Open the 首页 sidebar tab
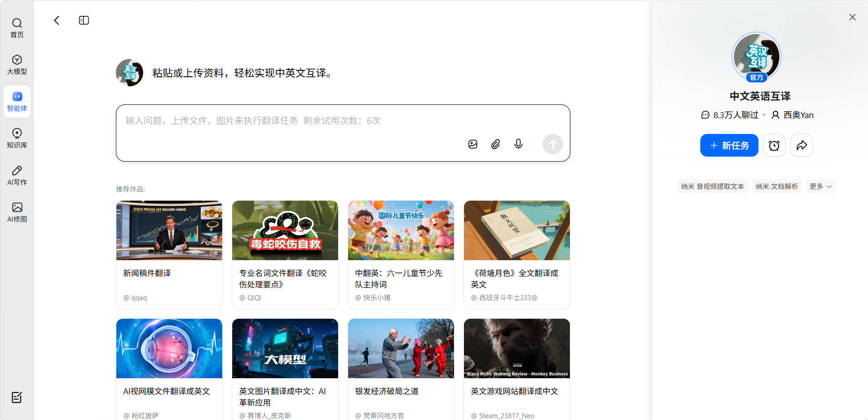868x420 pixels. click(x=17, y=28)
